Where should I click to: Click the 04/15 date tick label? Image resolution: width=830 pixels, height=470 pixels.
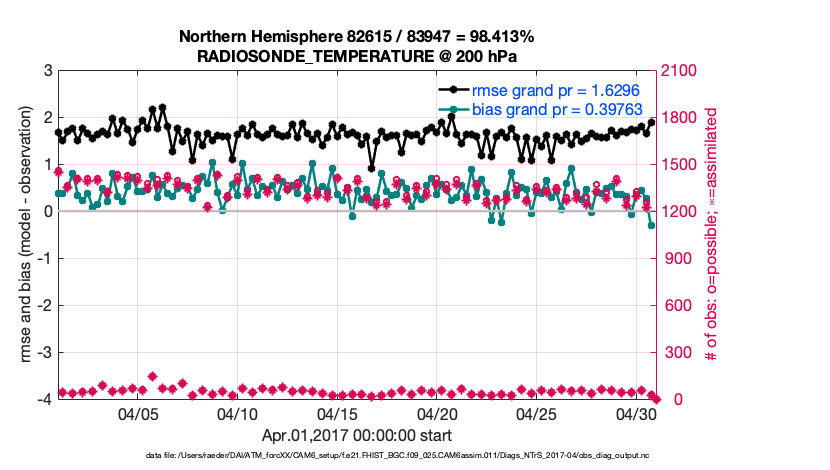tap(338, 414)
